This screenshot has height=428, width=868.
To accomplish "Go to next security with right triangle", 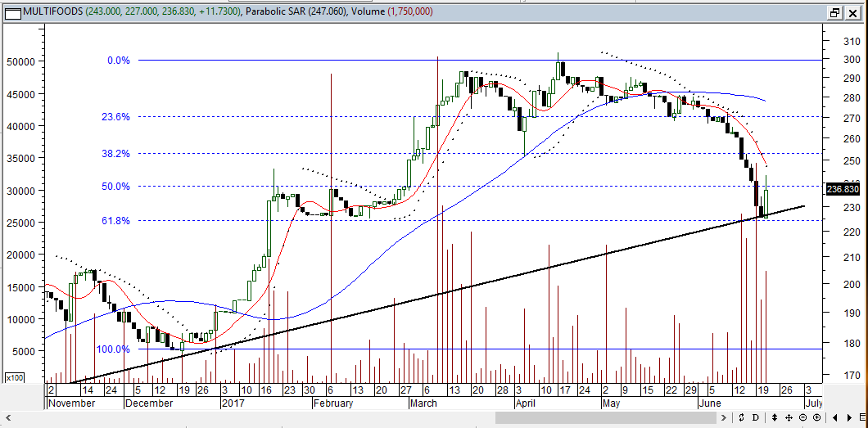I will click(850, 417).
